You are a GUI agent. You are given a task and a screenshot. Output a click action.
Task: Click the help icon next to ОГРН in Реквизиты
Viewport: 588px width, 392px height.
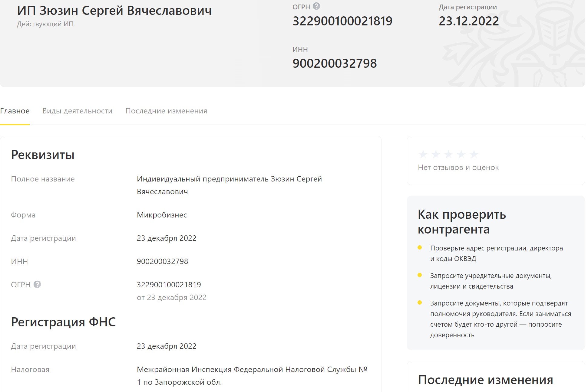click(x=37, y=284)
